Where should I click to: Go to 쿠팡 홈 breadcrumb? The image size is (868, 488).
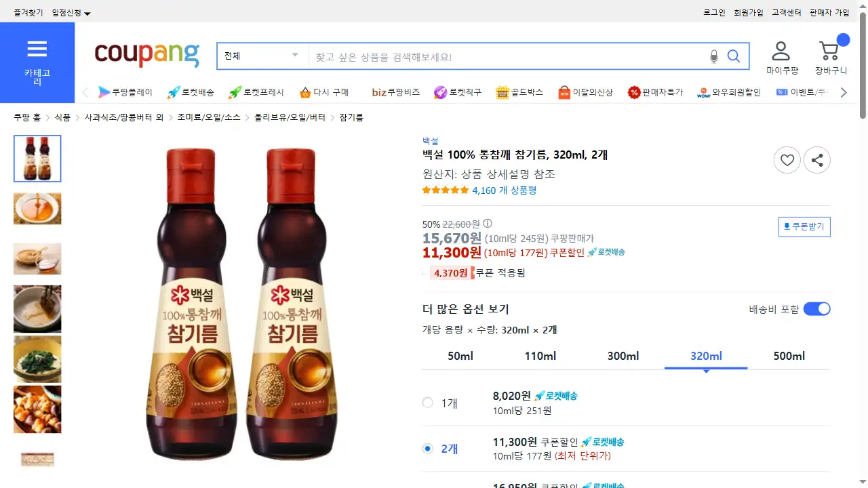tap(27, 117)
